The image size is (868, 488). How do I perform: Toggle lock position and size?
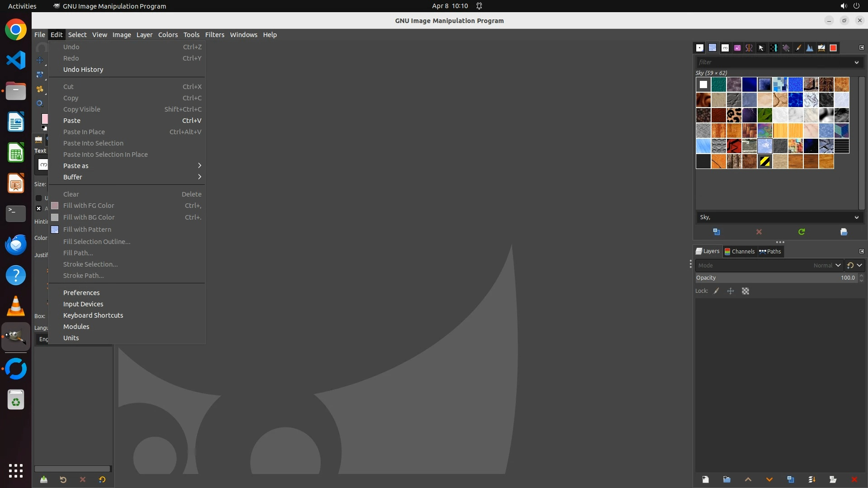click(731, 291)
